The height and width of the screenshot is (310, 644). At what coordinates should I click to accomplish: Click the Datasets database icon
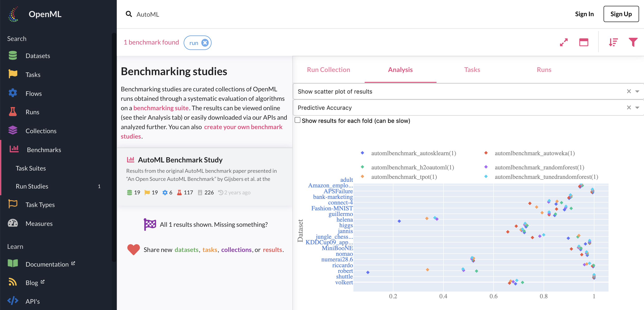(x=13, y=56)
